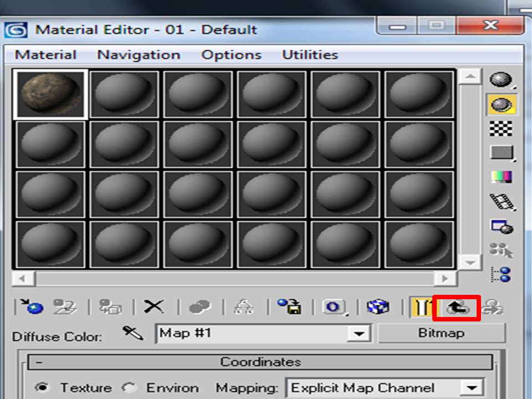Open the Navigation menu

click(138, 54)
